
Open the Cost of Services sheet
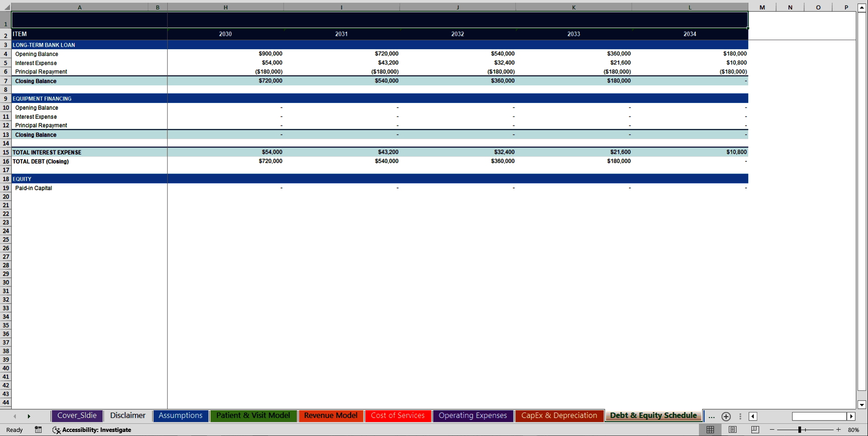point(398,416)
